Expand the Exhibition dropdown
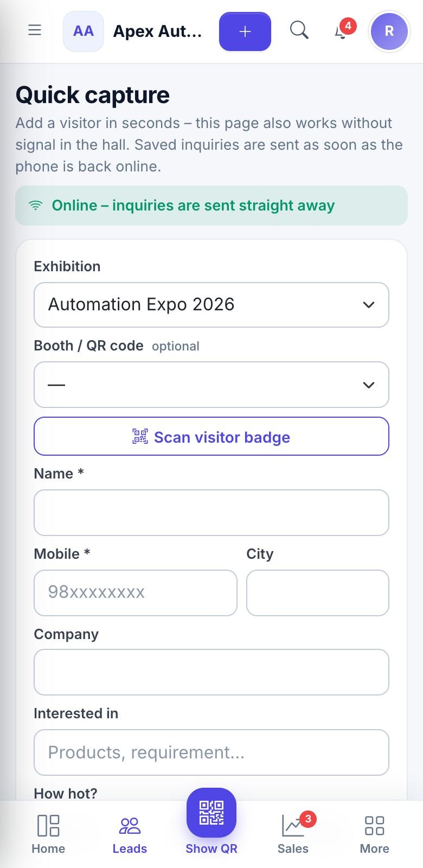423x868 pixels. click(211, 305)
